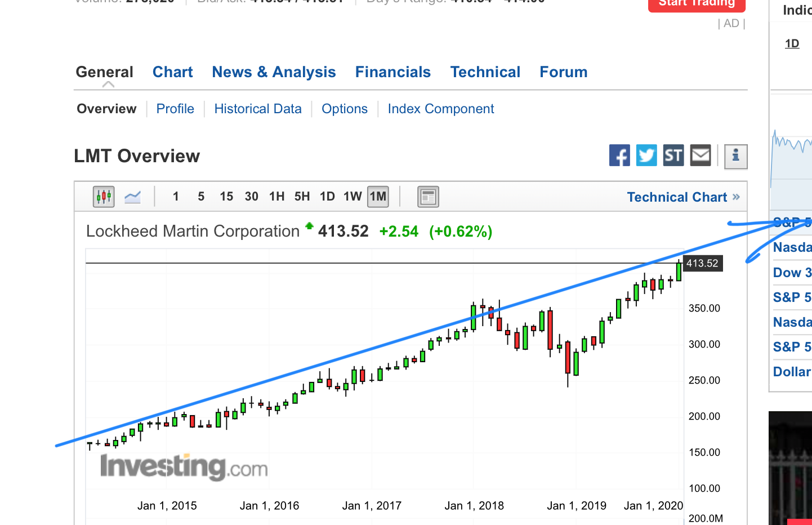Share the page on Twitter

pos(646,155)
